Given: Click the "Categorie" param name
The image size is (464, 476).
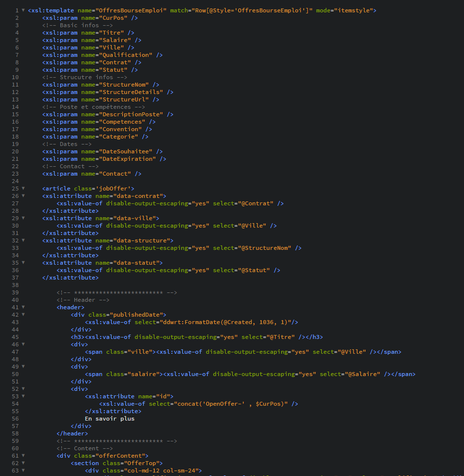Looking at the screenshot, I should pos(119,137).
